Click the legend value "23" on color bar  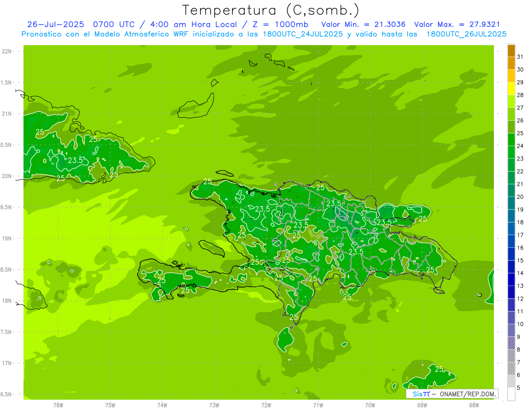pyautogui.click(x=520, y=158)
